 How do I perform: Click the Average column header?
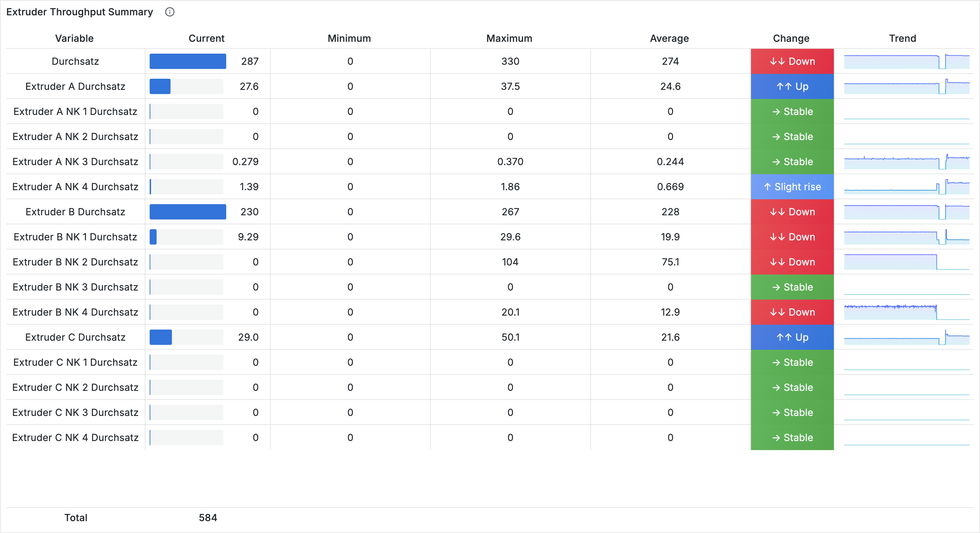(669, 38)
